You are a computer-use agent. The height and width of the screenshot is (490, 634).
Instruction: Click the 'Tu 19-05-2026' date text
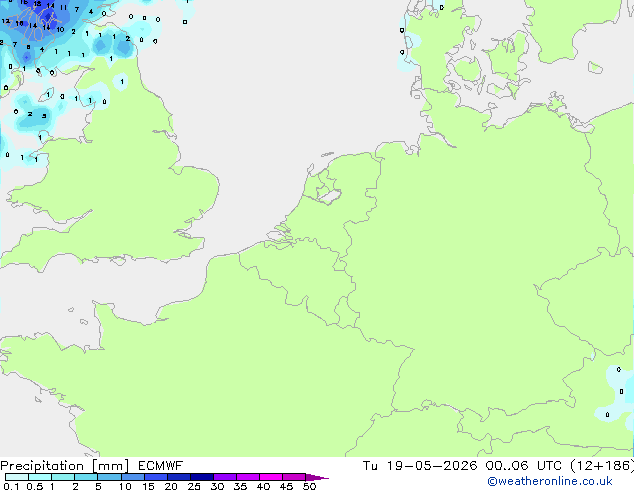(420, 466)
